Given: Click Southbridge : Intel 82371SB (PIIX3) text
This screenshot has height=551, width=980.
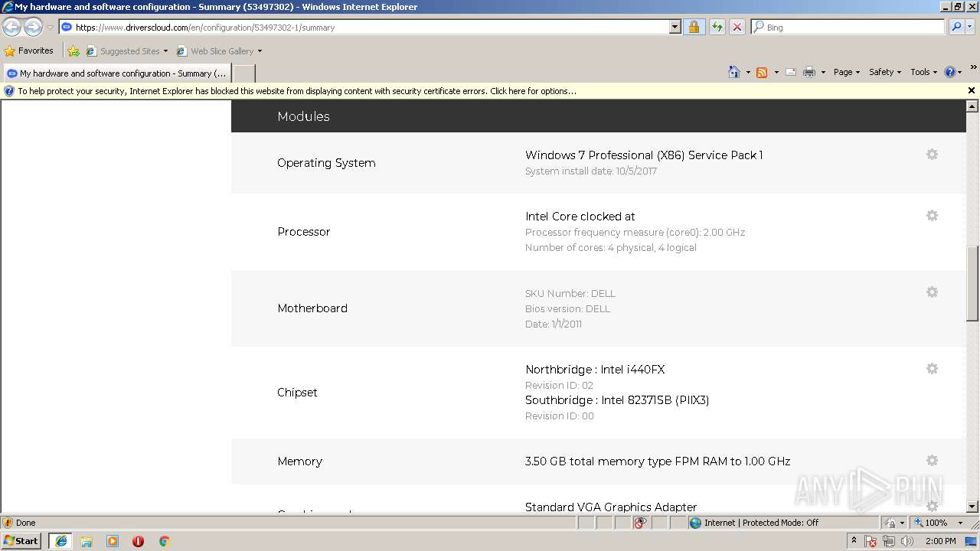Looking at the screenshot, I should coord(617,400).
